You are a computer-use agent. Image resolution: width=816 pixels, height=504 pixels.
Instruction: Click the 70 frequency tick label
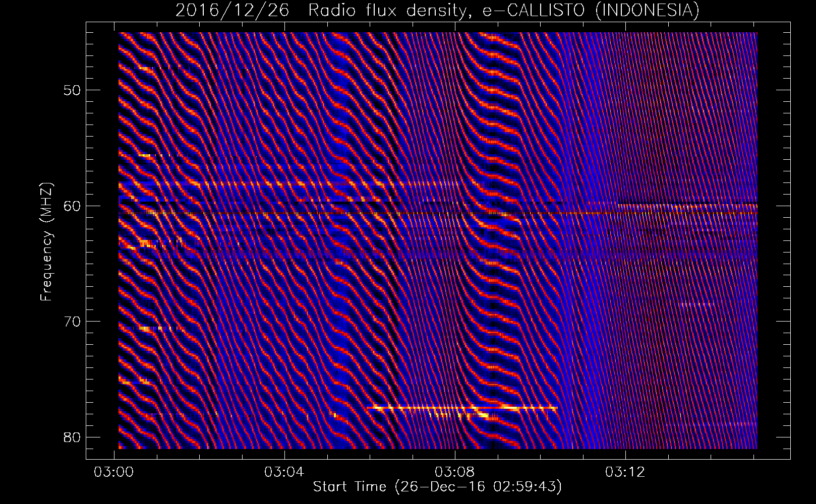[72, 321]
